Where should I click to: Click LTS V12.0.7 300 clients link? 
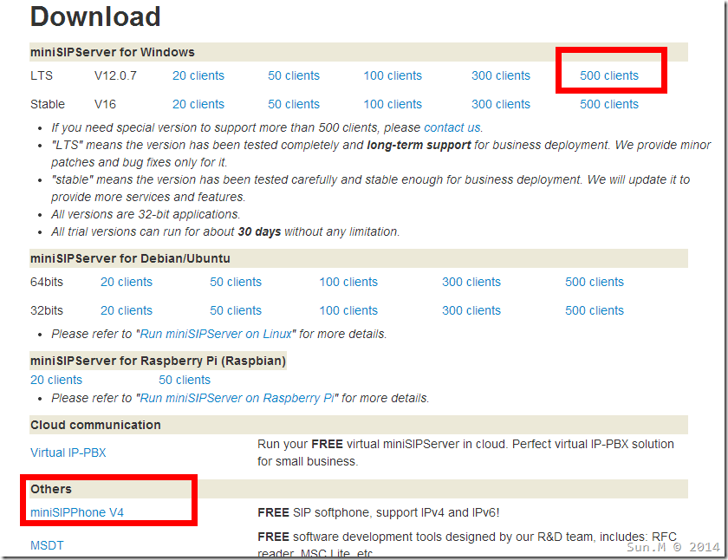pos(500,75)
